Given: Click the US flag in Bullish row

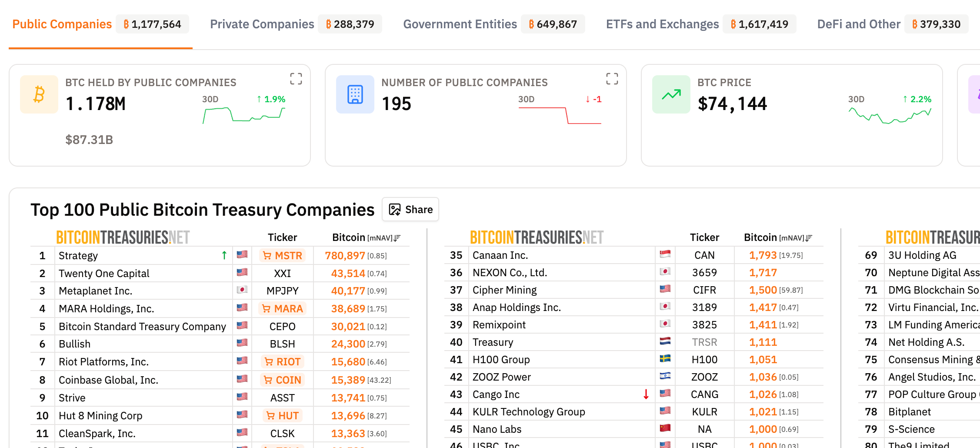Looking at the screenshot, I should tap(242, 343).
